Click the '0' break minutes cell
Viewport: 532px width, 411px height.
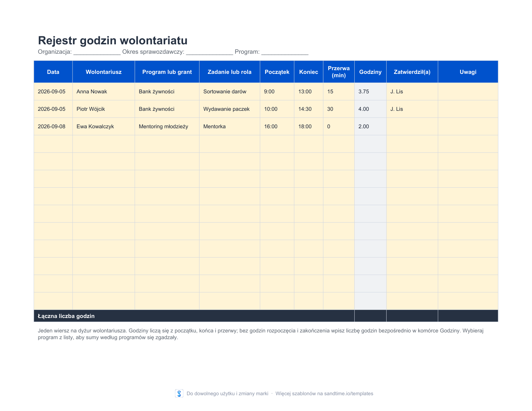coord(339,126)
